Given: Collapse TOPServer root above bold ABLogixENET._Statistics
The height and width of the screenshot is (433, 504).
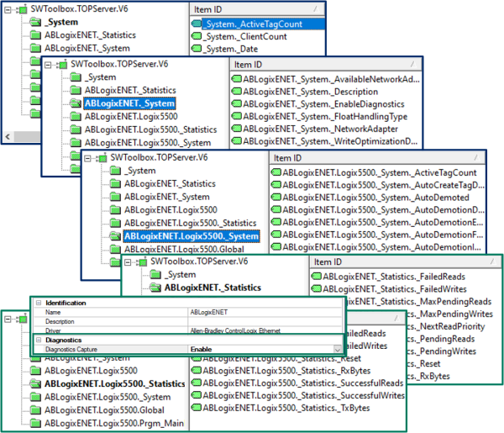Looking at the screenshot, I should (128, 262).
